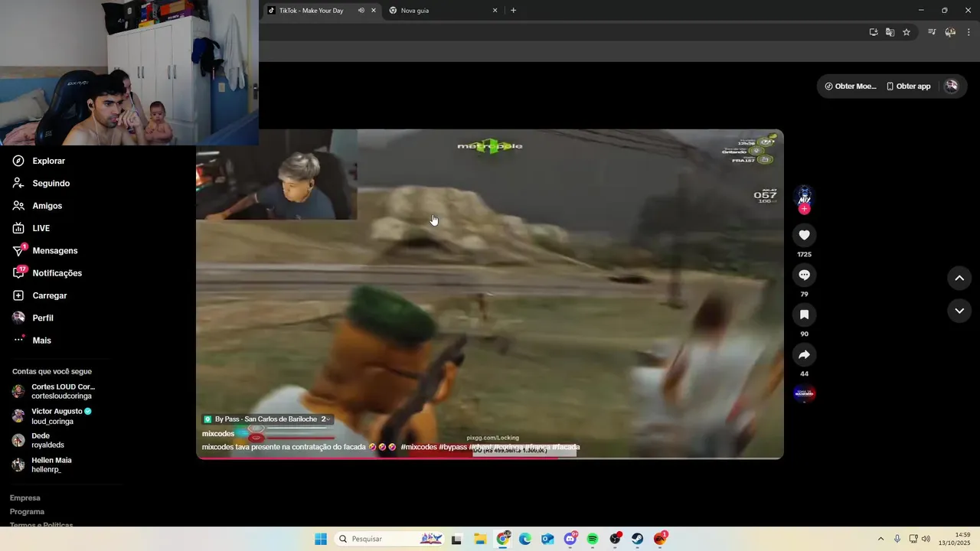Screen dimensions: 980x551
Task: Open the volume tray icon
Action: pos(926,539)
